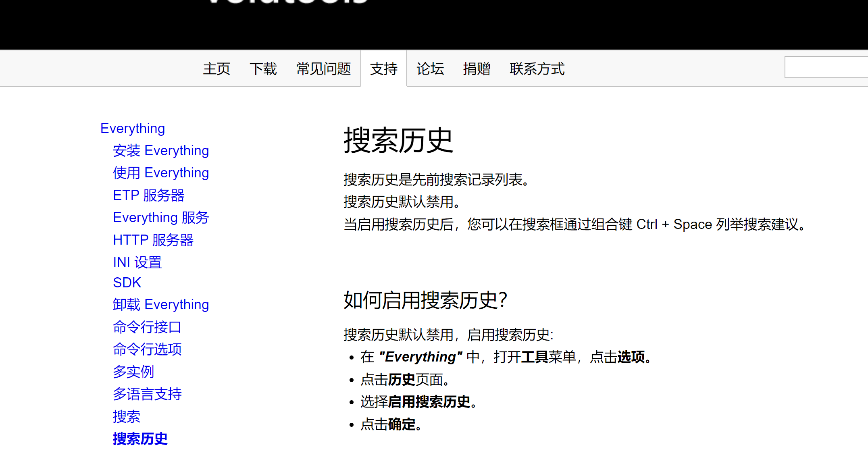868x451 pixels.
Task: Open 使用 Everything sidebar link
Action: click(160, 173)
